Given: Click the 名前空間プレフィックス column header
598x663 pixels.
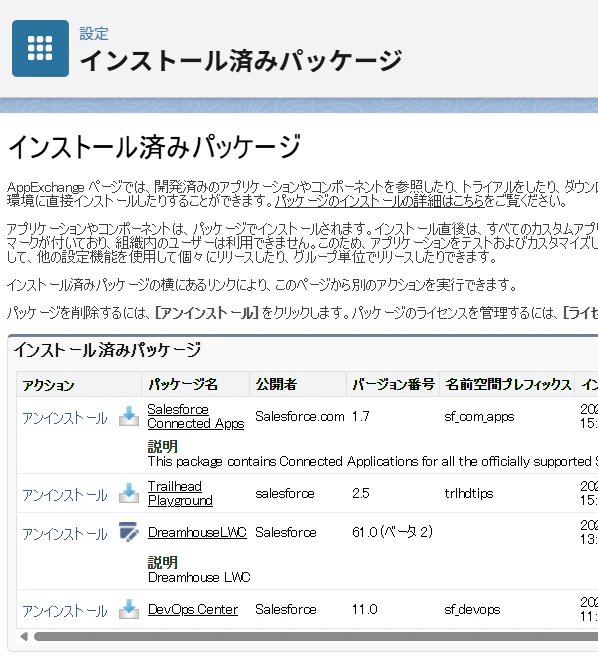Looking at the screenshot, I should click(x=507, y=384).
